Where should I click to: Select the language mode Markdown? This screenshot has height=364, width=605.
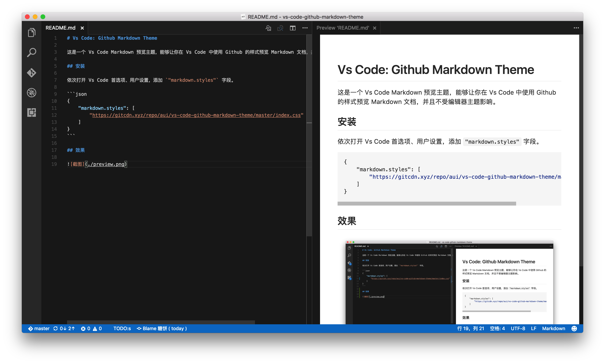point(554,328)
